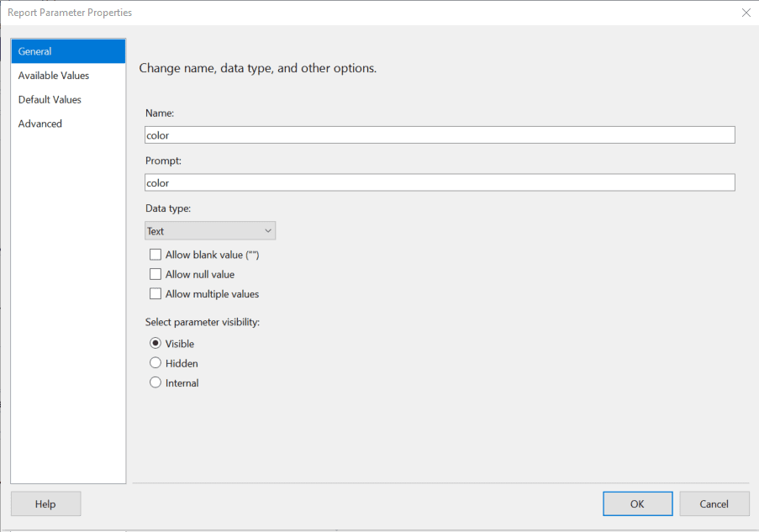Screen dimensions: 759x532
Task: Tick the Allow null value checkbox
Action: tap(155, 275)
